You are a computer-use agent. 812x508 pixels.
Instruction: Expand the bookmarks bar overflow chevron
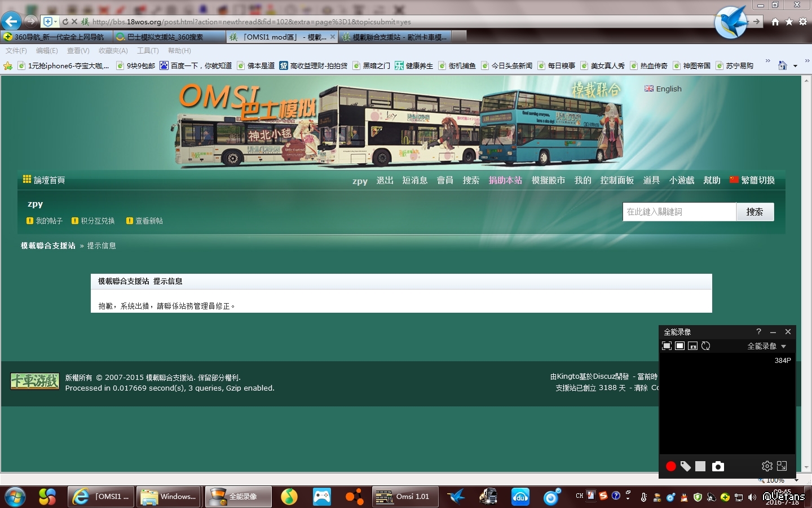point(767,61)
